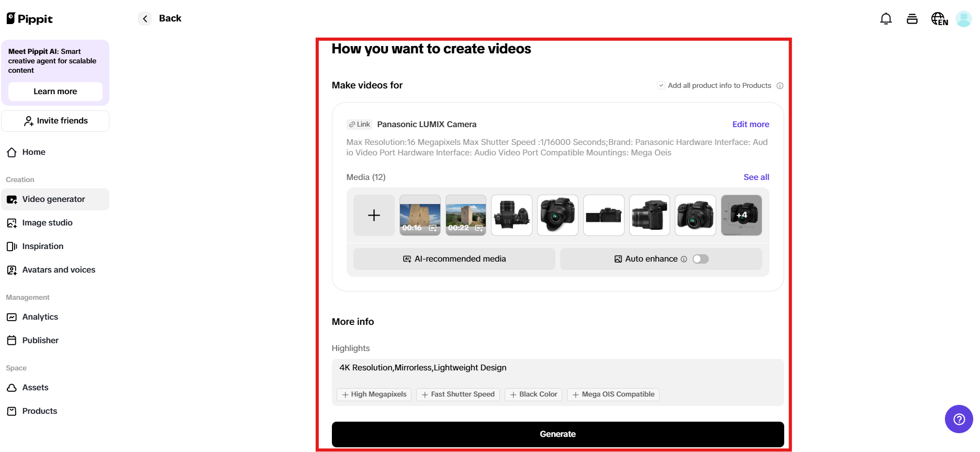This screenshot has height=452, width=980.
Task: Open Analytics in sidebar
Action: (55, 317)
